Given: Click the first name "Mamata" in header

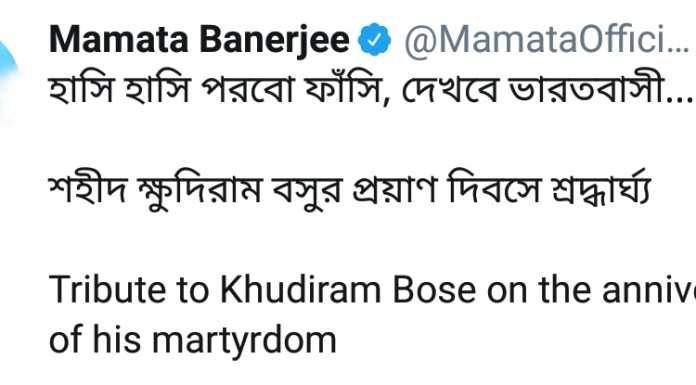Looking at the screenshot, I should click(x=119, y=40).
